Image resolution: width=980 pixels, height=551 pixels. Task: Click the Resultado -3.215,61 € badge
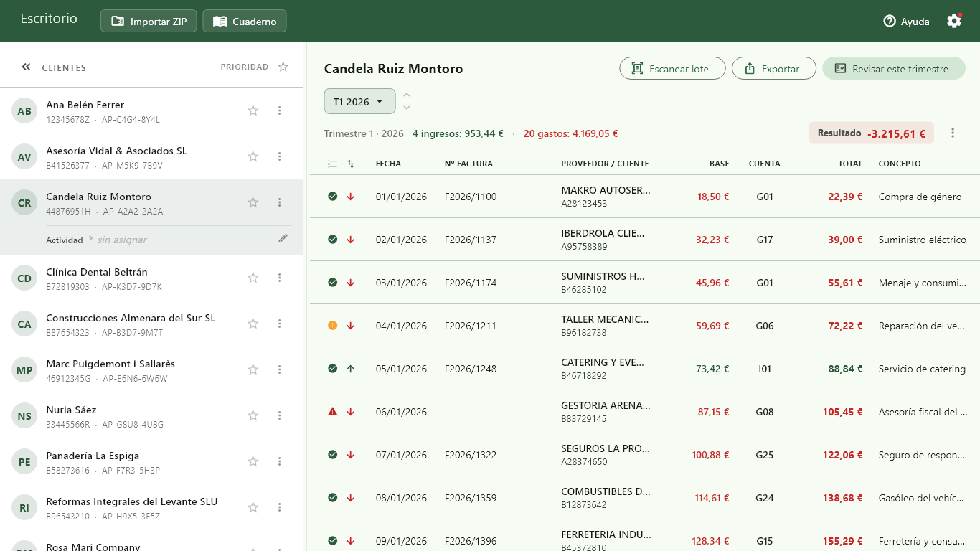pyautogui.click(x=871, y=133)
